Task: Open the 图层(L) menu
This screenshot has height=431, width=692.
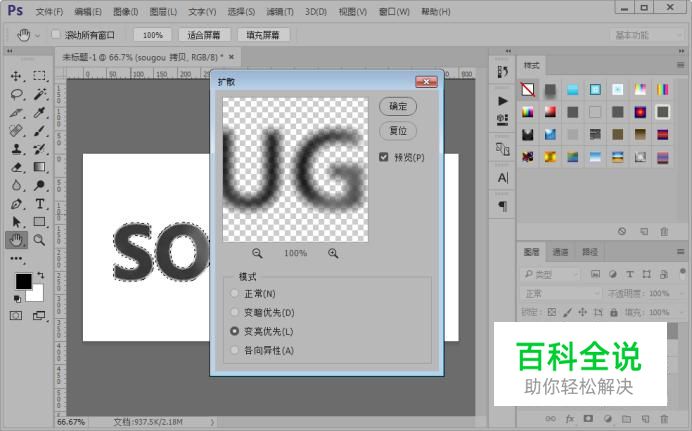Action: [163, 11]
